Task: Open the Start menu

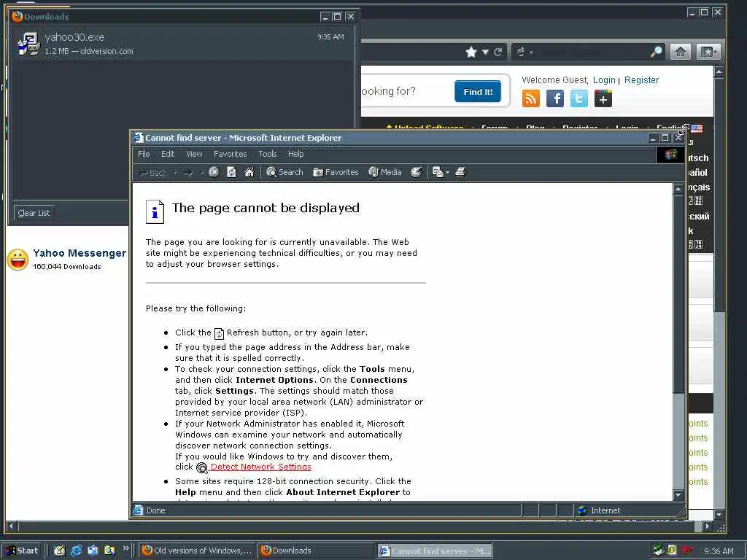Action: tap(22, 551)
